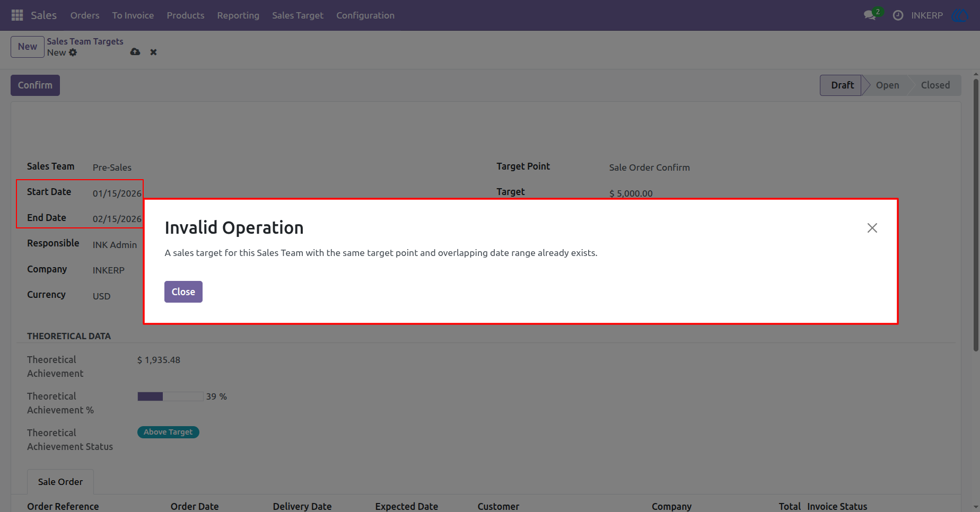Open Sales Team Targets breadcrumb link

(x=85, y=41)
